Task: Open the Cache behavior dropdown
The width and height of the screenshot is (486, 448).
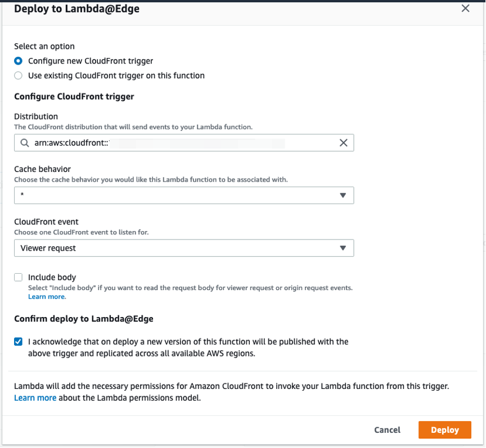Action: coord(184,195)
